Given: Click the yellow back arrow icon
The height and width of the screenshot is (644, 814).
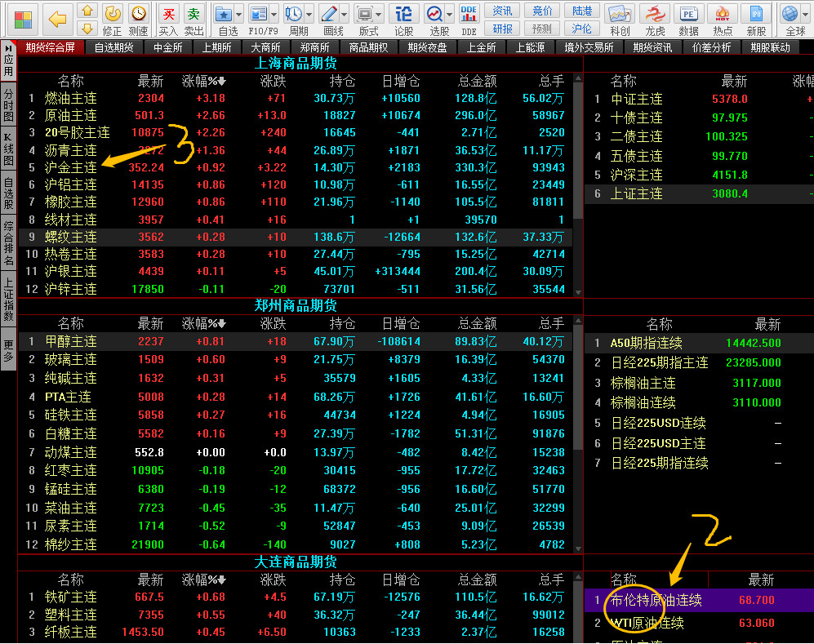Looking at the screenshot, I should 57,19.
